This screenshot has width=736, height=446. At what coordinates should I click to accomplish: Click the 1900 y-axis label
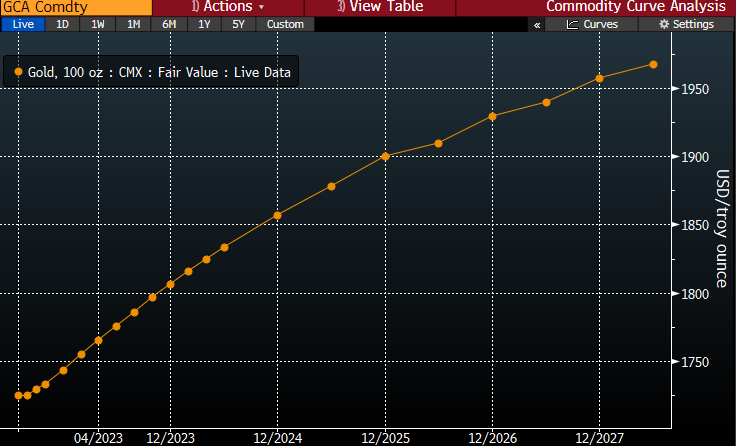click(x=695, y=157)
